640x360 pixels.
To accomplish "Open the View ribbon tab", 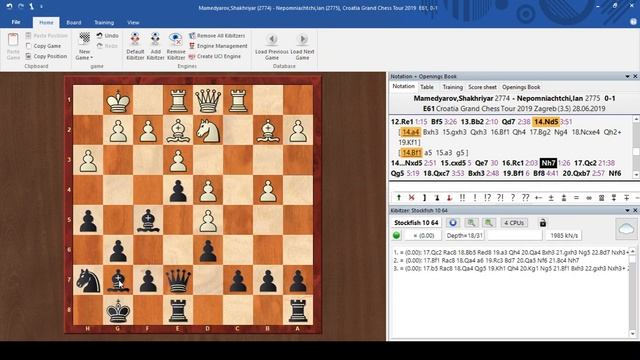I will [133, 22].
